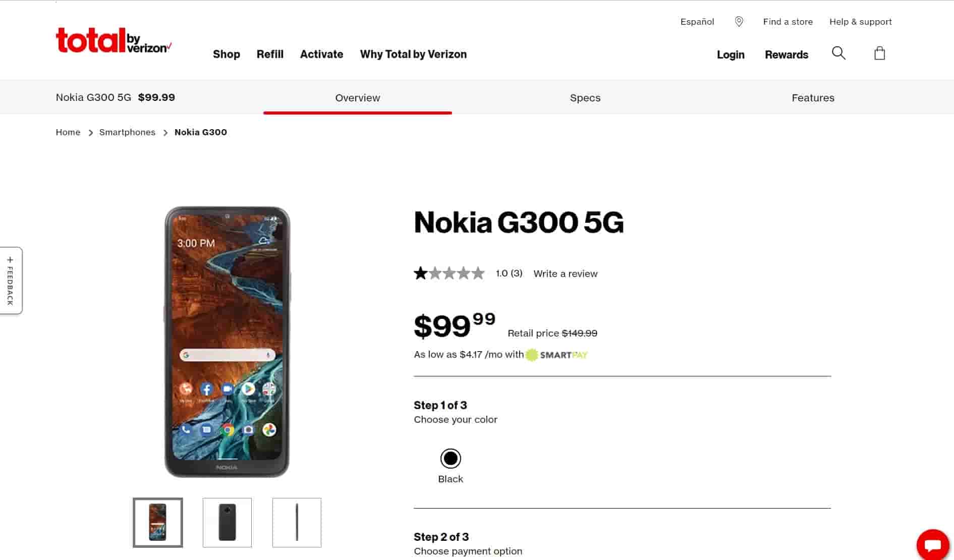The height and width of the screenshot is (560, 954).
Task: Click Write a review
Action: tap(565, 273)
